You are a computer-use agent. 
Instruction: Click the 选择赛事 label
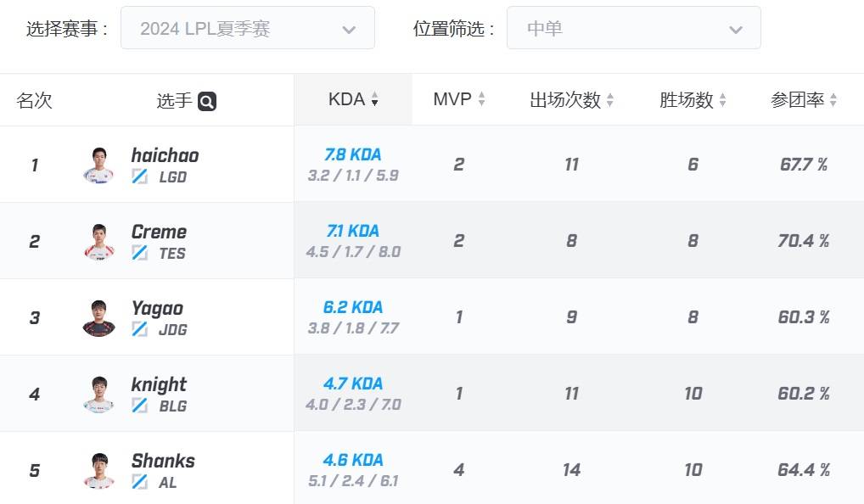67,29
